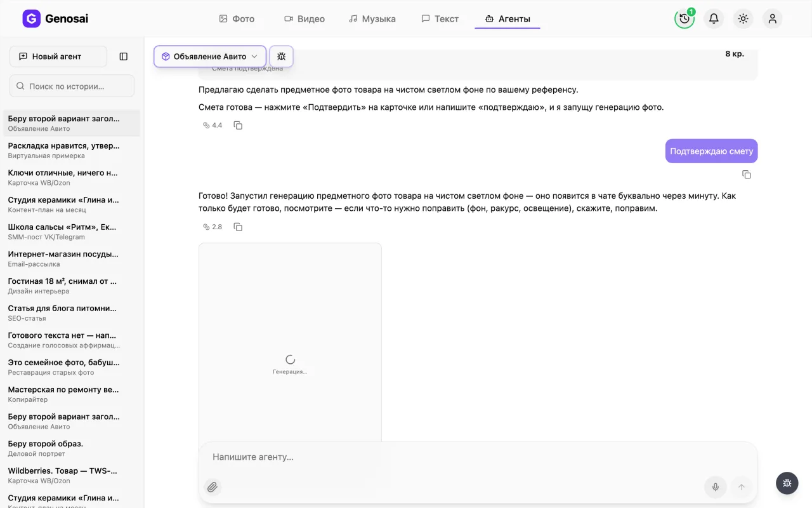Open the user profile icon
This screenshot has height=508, width=812.
[772, 18]
